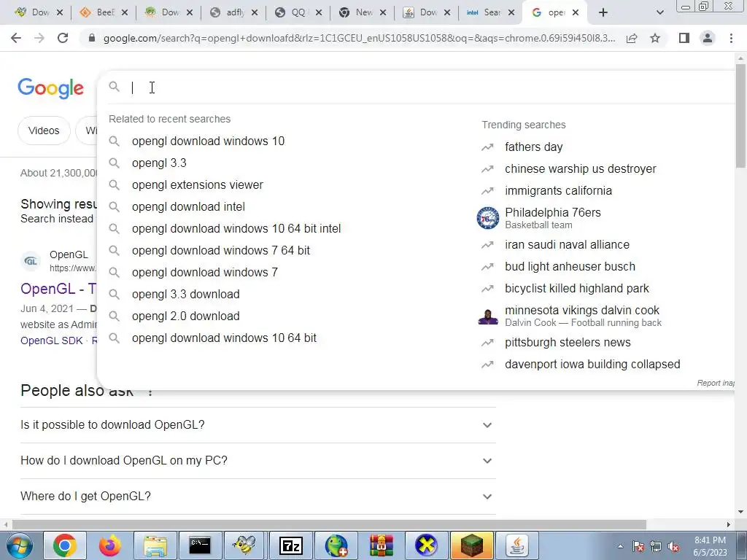Close the adfly tab
This screenshot has height=560, width=747.
point(255,13)
